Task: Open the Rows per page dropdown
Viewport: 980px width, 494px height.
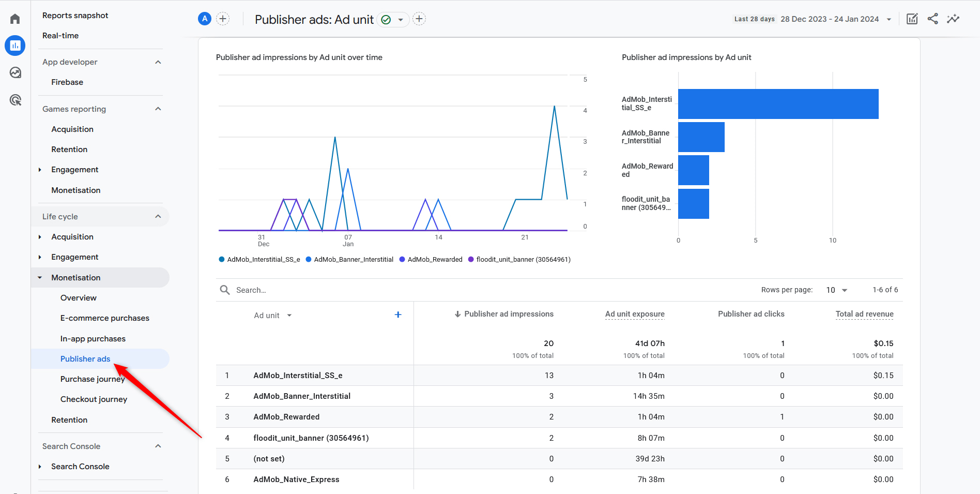Action: [836, 290]
